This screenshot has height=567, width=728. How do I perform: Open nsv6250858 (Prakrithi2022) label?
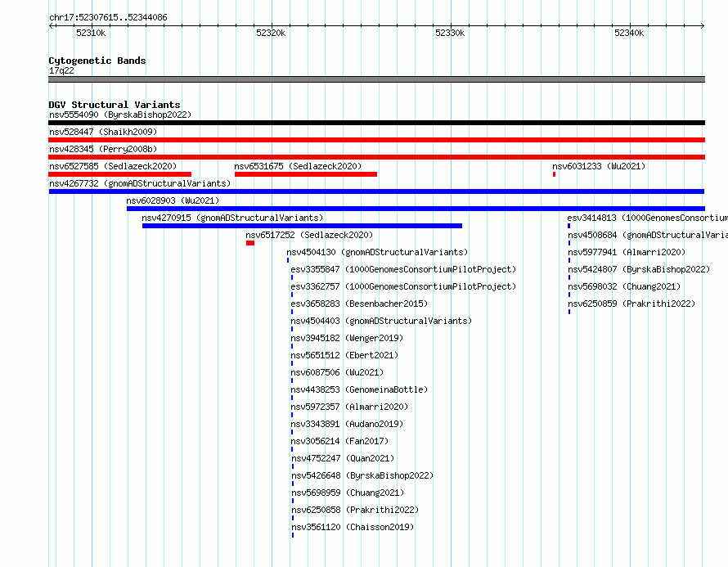(355, 510)
